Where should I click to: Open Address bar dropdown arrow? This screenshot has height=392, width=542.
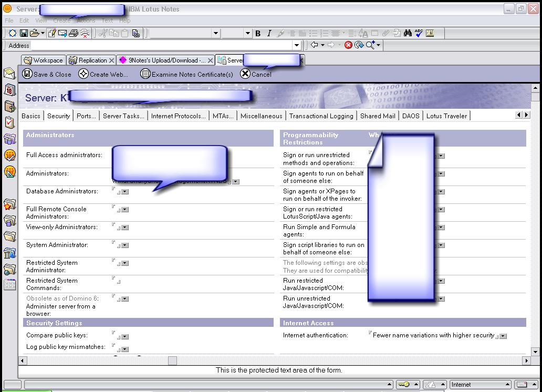click(x=297, y=45)
